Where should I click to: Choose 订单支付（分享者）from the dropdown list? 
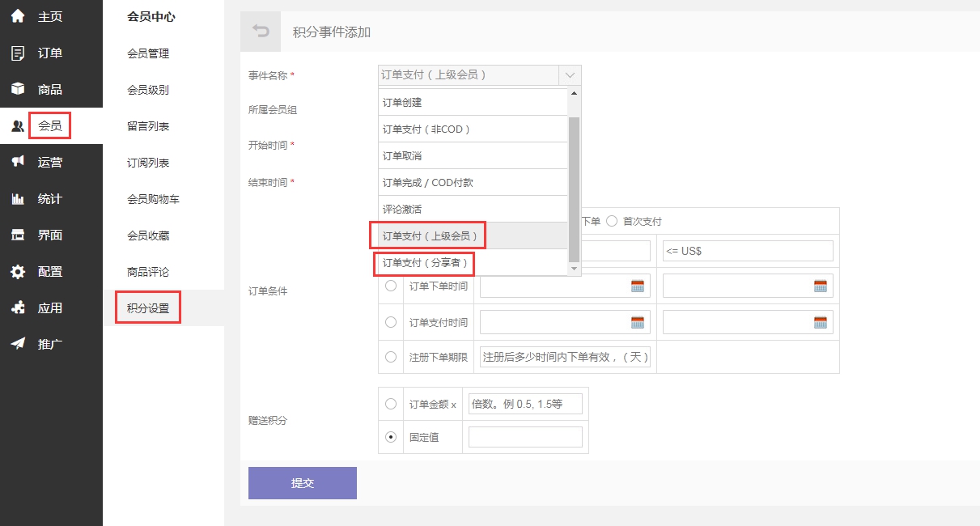[425, 263]
